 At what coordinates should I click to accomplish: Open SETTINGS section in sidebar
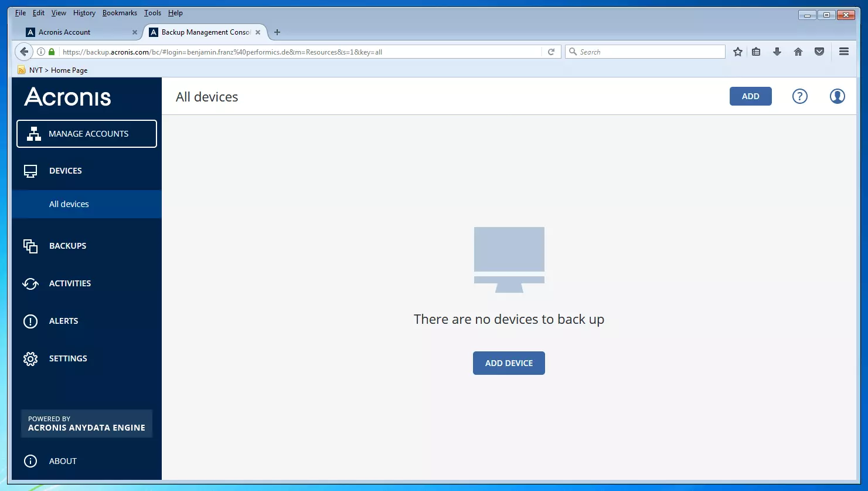(x=87, y=358)
